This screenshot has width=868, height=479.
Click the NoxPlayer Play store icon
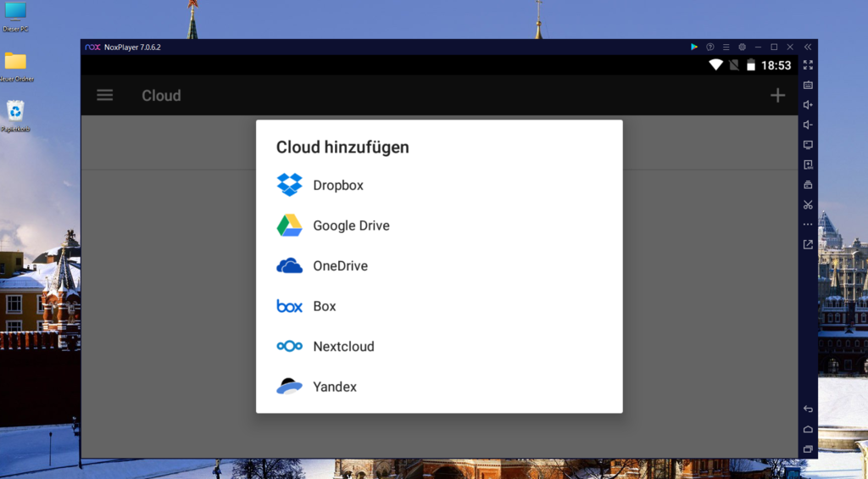pyautogui.click(x=693, y=47)
